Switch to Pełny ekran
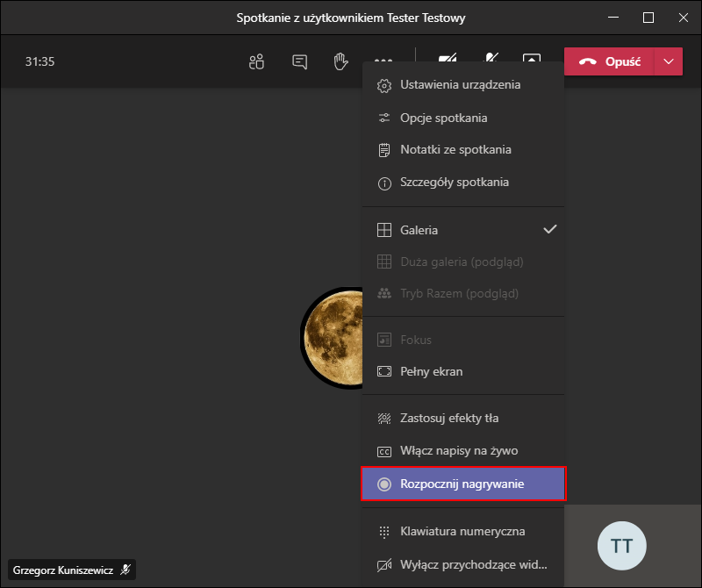This screenshot has width=702, height=588. (463, 371)
